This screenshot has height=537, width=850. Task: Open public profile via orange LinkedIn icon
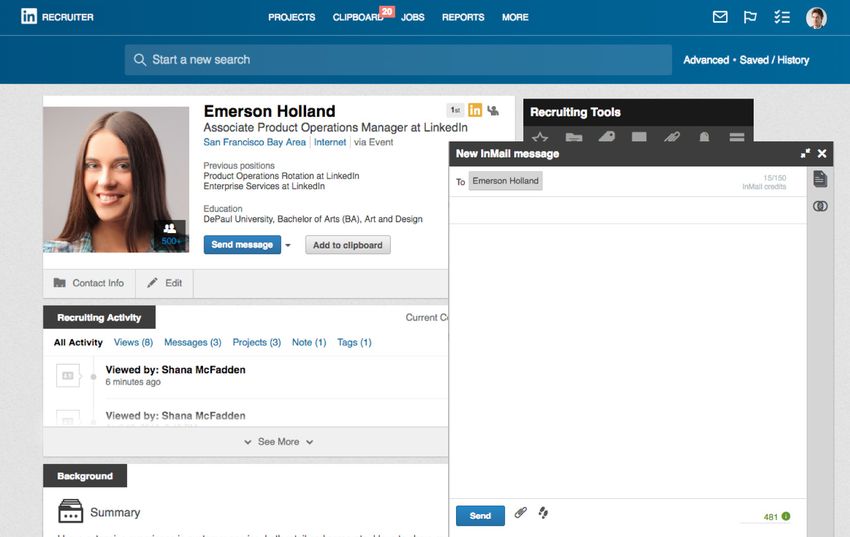[x=475, y=110]
